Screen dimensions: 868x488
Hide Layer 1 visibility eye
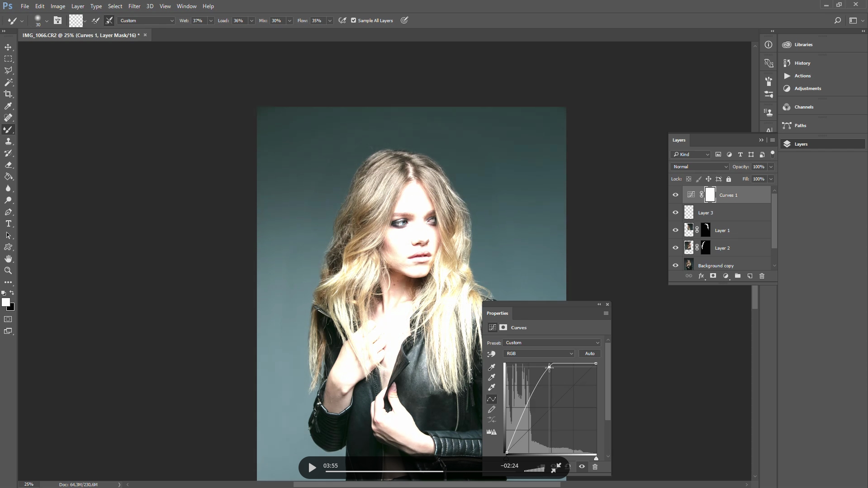tap(676, 230)
